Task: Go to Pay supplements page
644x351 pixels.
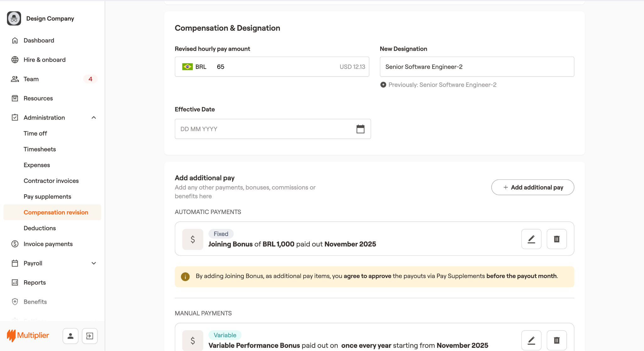Action: click(x=47, y=196)
